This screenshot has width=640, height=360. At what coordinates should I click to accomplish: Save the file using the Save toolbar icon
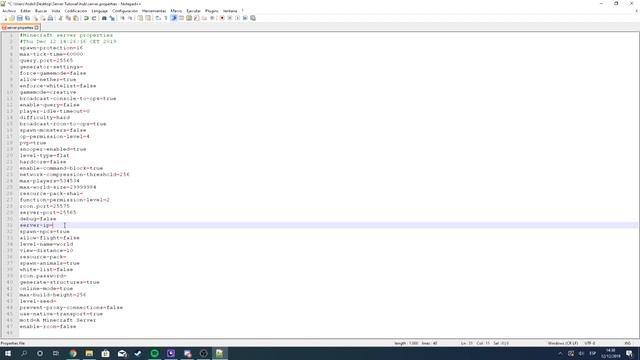tap(20, 18)
